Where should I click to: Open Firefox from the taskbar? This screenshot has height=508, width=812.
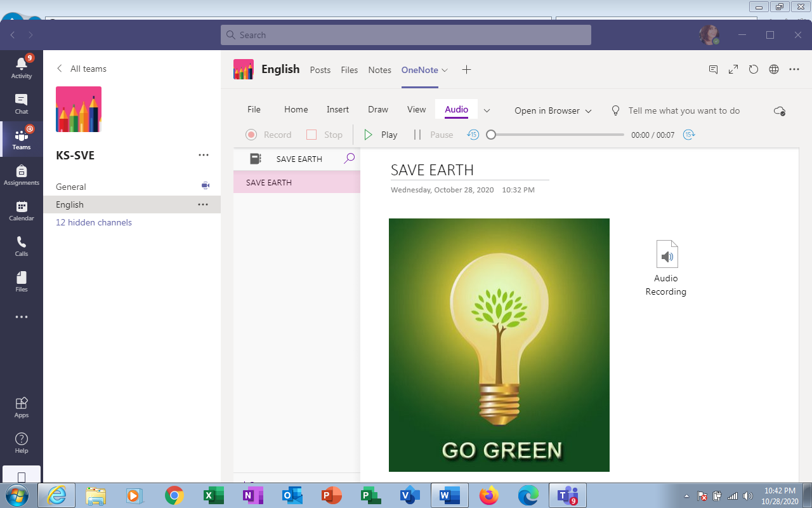coord(489,495)
